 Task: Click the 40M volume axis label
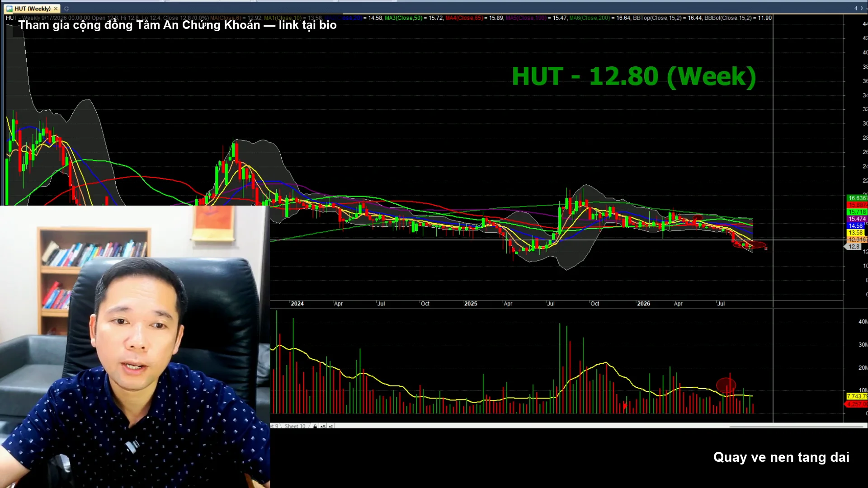(x=863, y=322)
